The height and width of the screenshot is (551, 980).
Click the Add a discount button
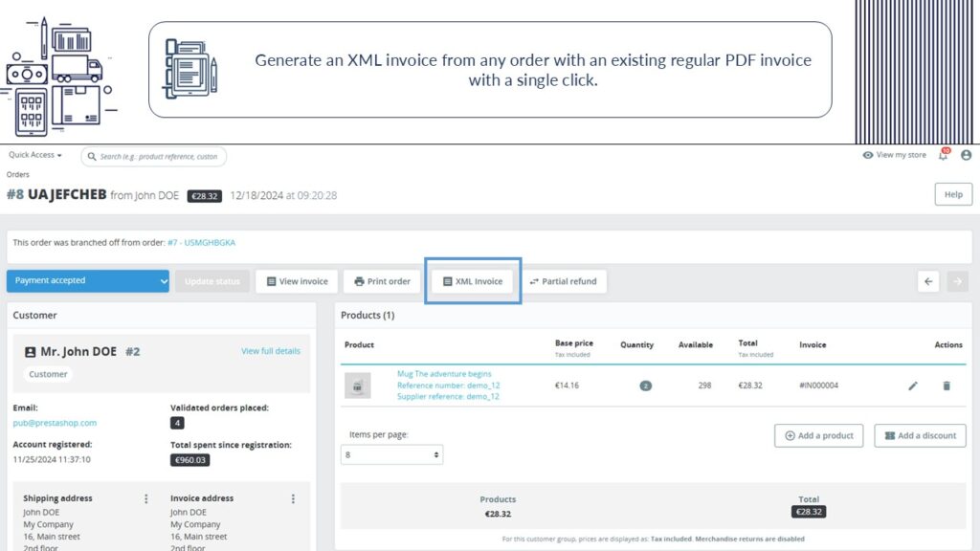[920, 435]
